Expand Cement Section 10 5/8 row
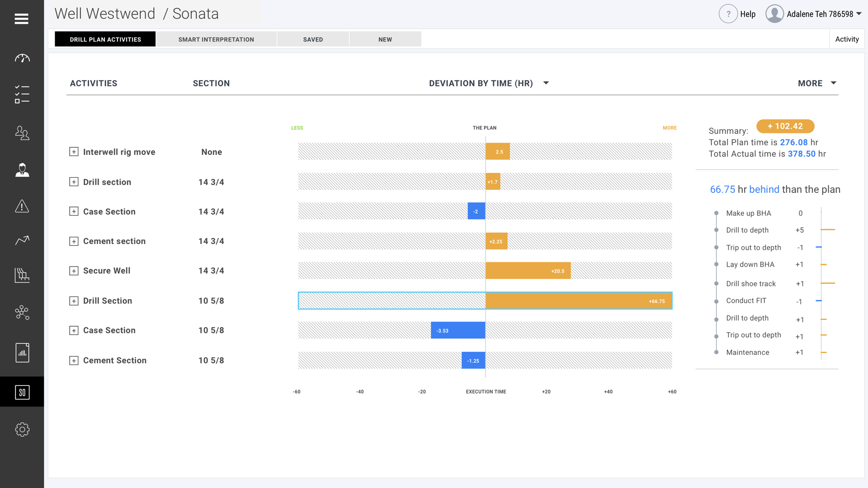Viewport: 868px width, 488px height. click(74, 361)
